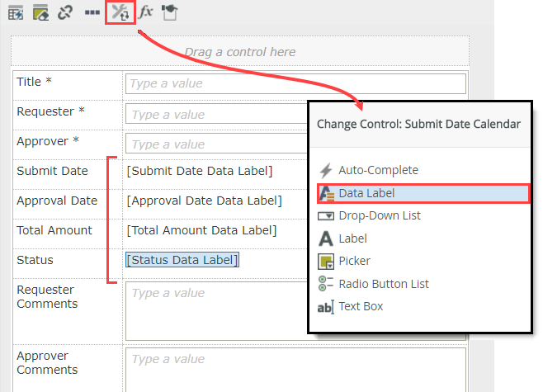The height and width of the screenshot is (392, 543).
Task: Select the Total Amount Data Label control
Action: (x=201, y=230)
